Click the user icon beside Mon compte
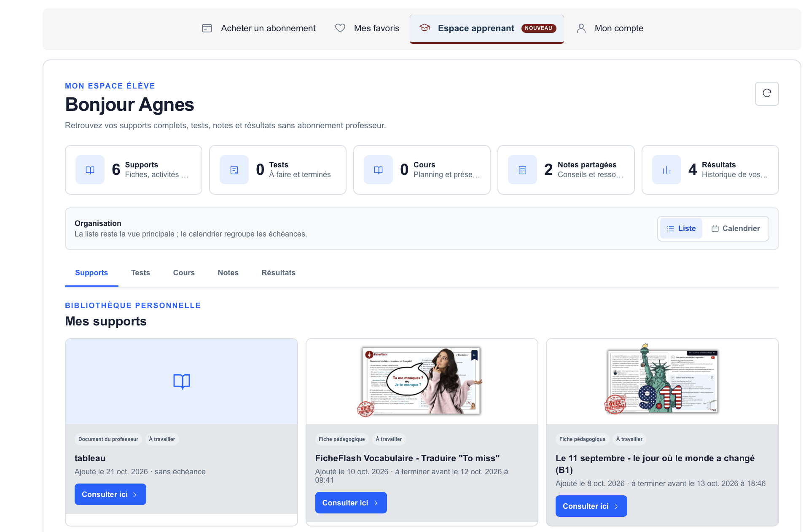Image resolution: width=806 pixels, height=532 pixels. [x=581, y=28]
